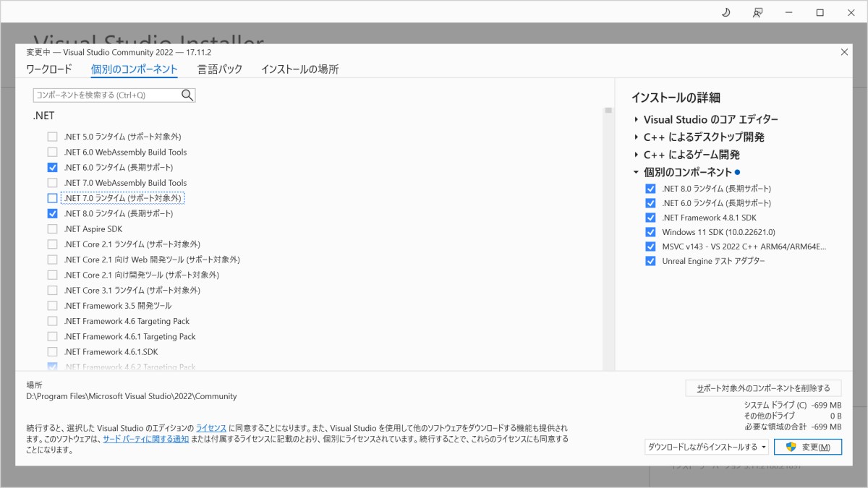Click the .NET category heading in the list
The height and width of the screenshot is (488, 868).
(43, 116)
